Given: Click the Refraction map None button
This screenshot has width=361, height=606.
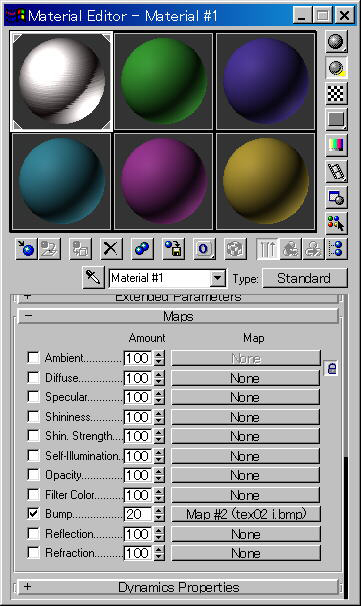Looking at the screenshot, I should point(246,553).
